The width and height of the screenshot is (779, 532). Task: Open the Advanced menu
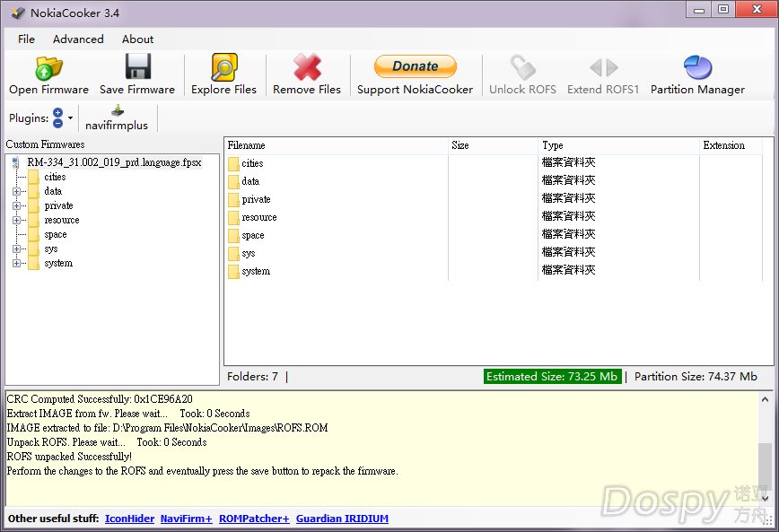(x=78, y=39)
